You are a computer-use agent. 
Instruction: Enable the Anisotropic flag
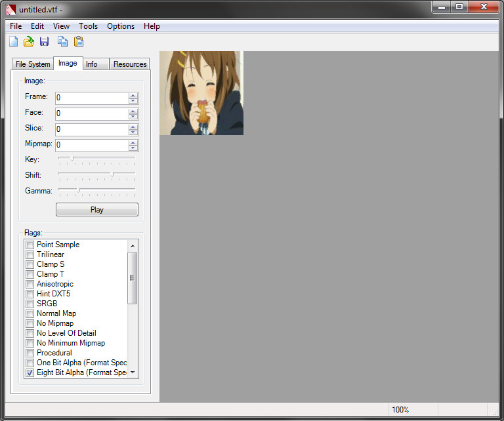[30, 284]
